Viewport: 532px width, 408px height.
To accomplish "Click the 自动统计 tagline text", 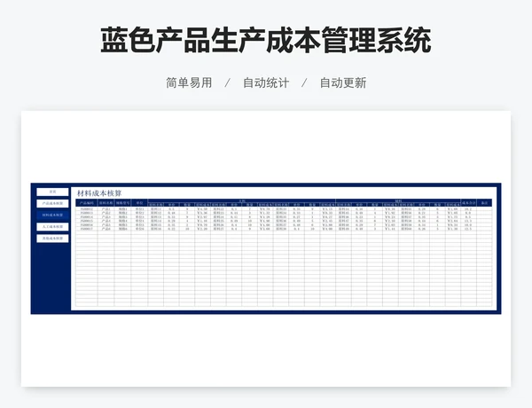I will pos(266,82).
